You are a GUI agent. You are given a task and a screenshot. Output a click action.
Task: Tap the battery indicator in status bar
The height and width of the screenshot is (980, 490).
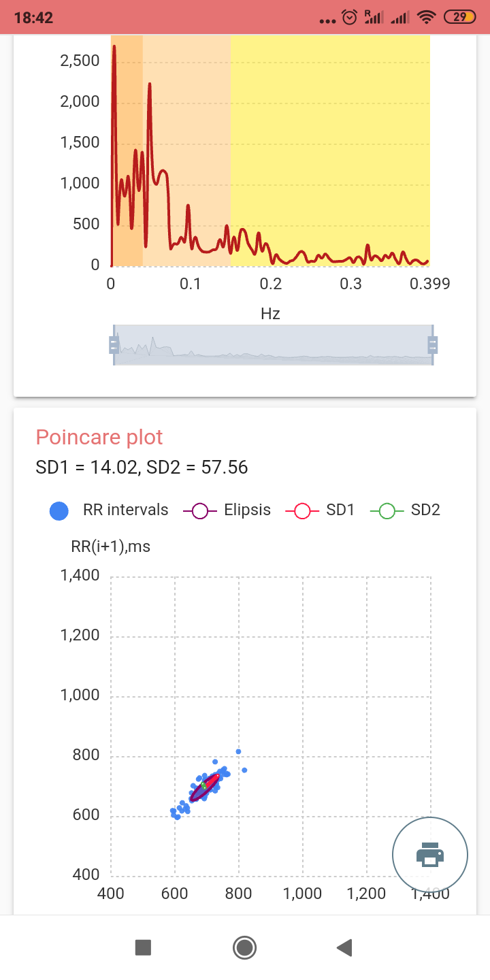click(460, 17)
